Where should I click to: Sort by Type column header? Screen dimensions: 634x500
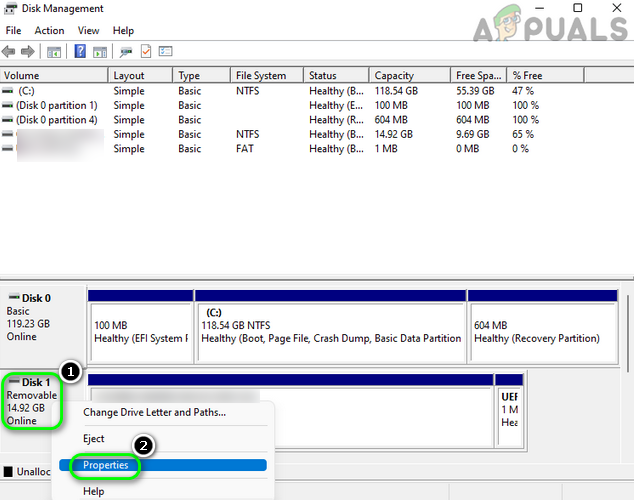click(202, 76)
